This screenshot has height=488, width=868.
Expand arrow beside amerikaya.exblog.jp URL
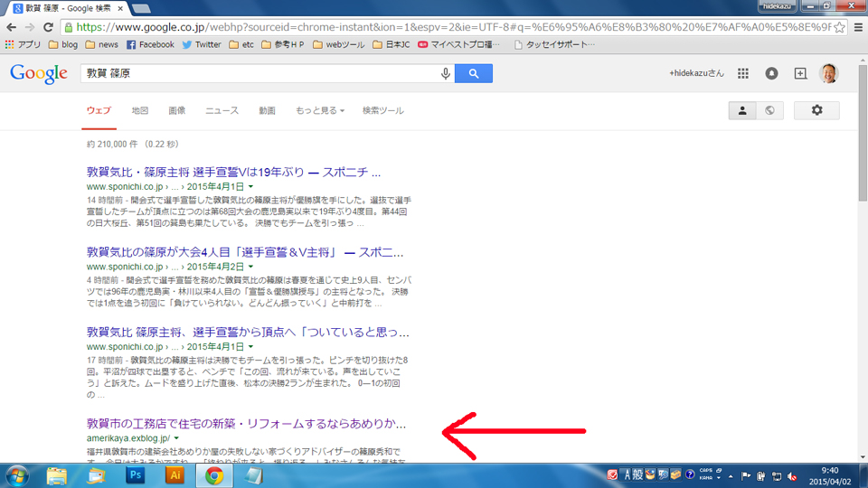click(176, 438)
